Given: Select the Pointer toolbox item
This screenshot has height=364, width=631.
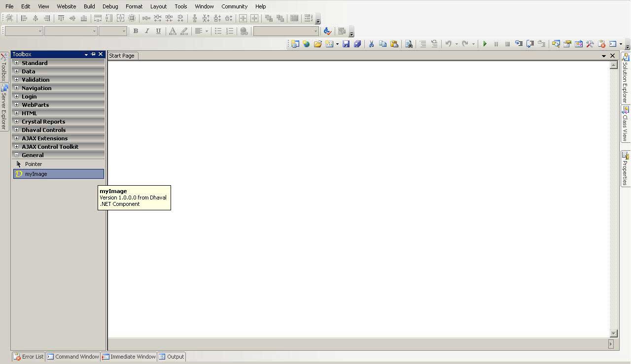Looking at the screenshot, I should pyautogui.click(x=58, y=164).
